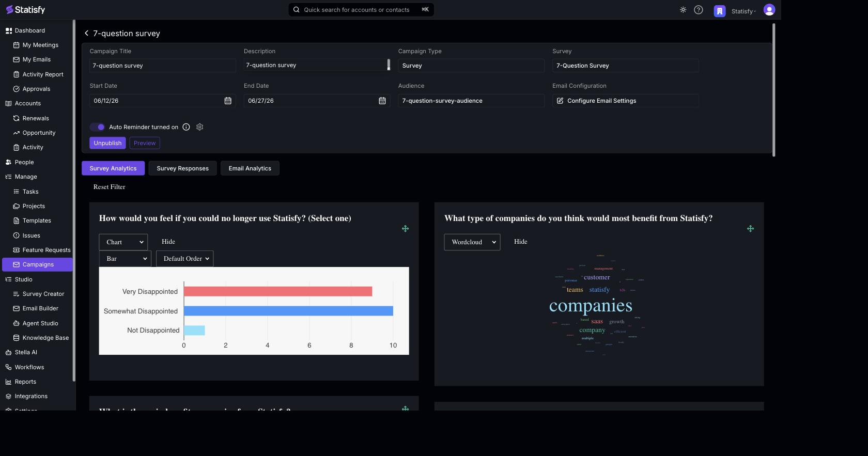The width and height of the screenshot is (868, 456).
Task: Open Campaigns in sidebar
Action: click(37, 264)
